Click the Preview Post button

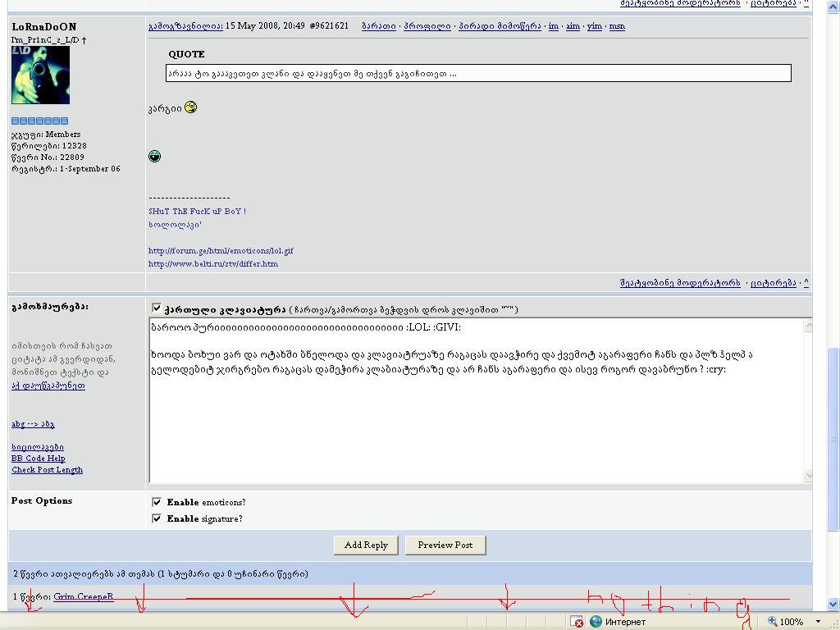[445, 545]
